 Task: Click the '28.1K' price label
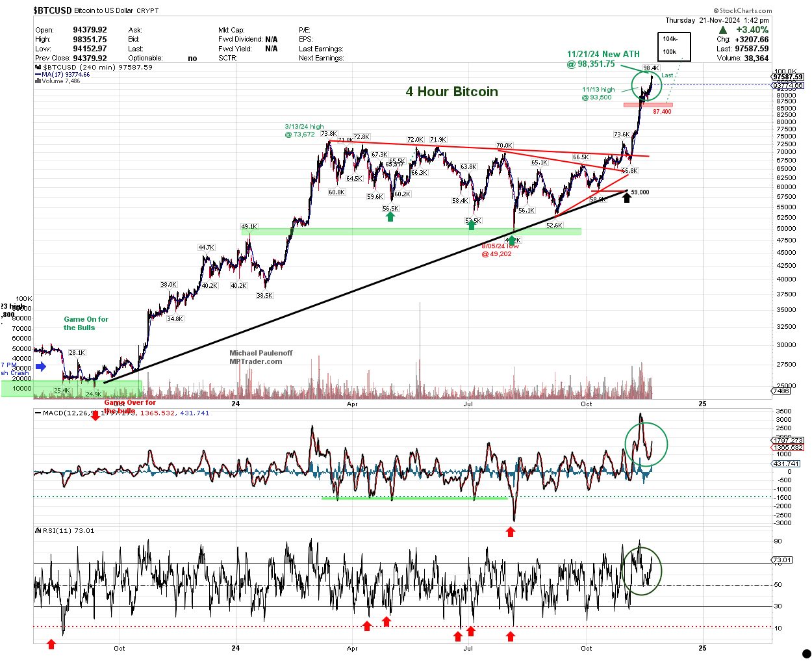coord(77,353)
